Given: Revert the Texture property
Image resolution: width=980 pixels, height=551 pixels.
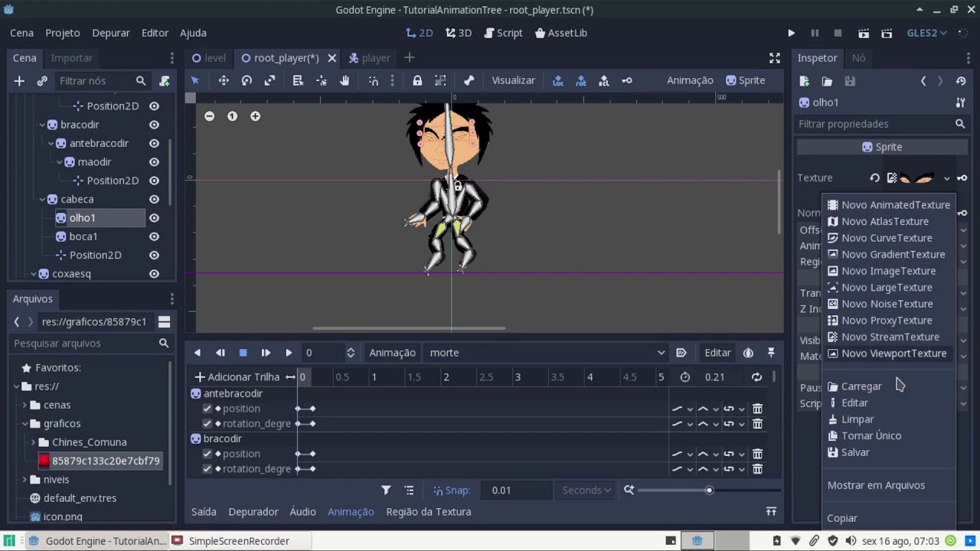Looking at the screenshot, I should [x=874, y=178].
